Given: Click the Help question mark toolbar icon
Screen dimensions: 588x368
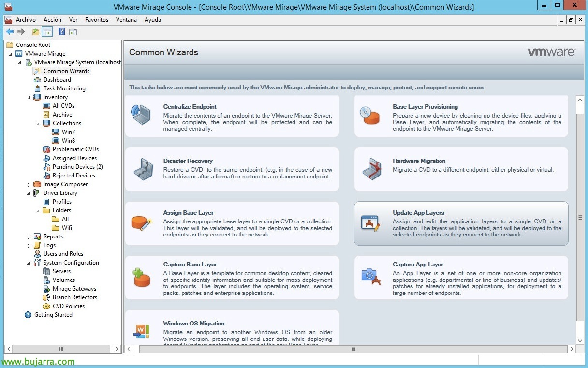Looking at the screenshot, I should [x=62, y=32].
